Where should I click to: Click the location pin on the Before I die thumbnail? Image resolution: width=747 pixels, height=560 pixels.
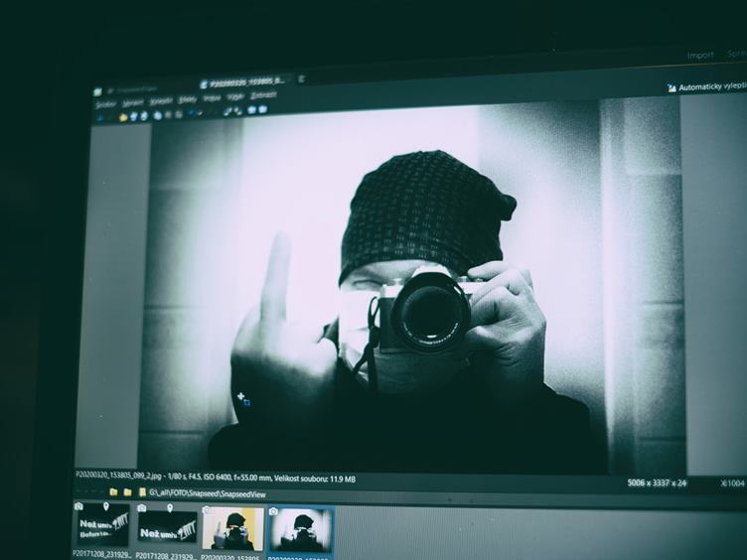point(105,506)
